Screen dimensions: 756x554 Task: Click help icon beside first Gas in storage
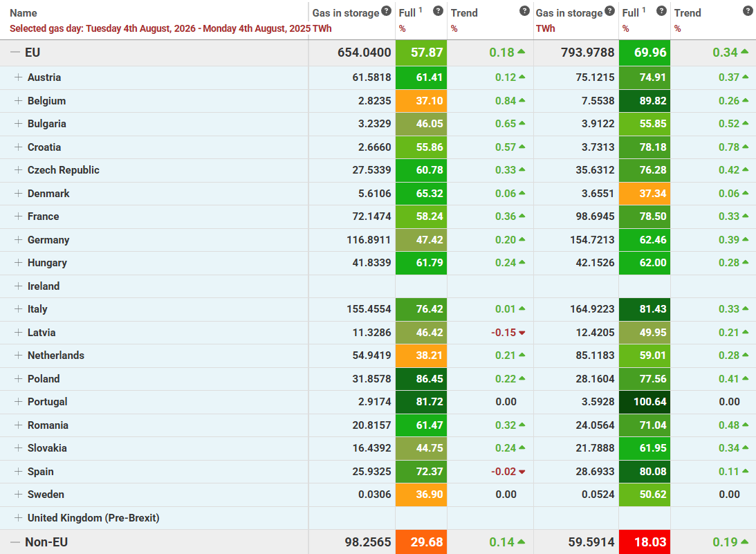tap(386, 11)
